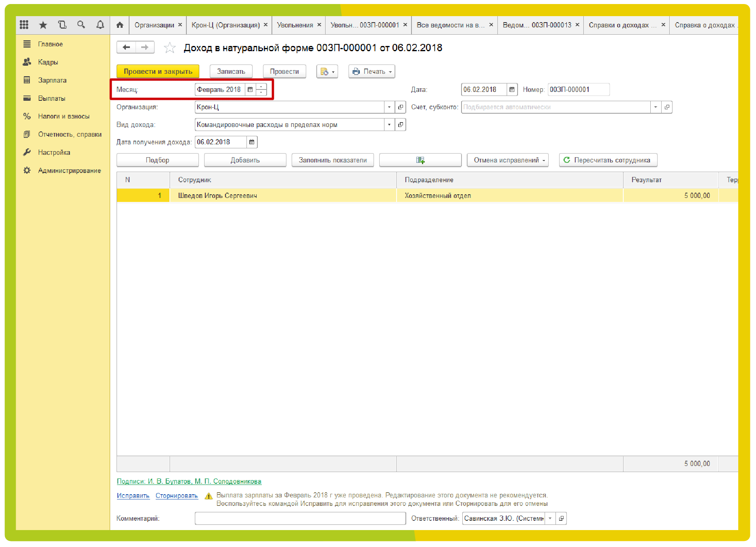
Task: Sort by the Сотрудник column header
Action: tap(283, 180)
